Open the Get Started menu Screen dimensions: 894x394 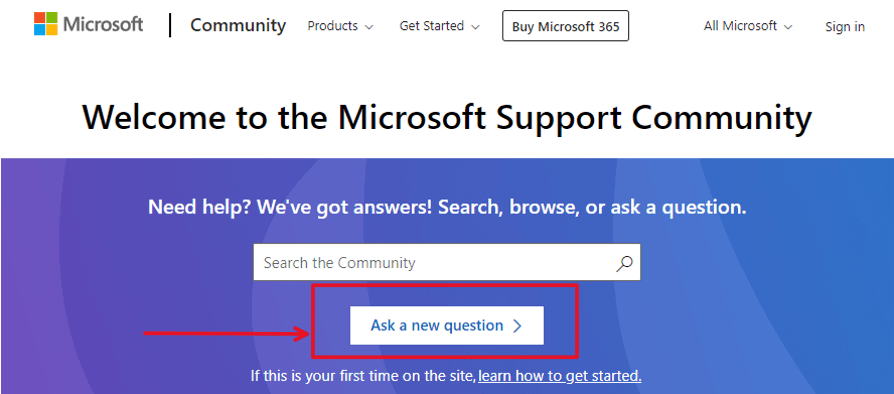440,26
